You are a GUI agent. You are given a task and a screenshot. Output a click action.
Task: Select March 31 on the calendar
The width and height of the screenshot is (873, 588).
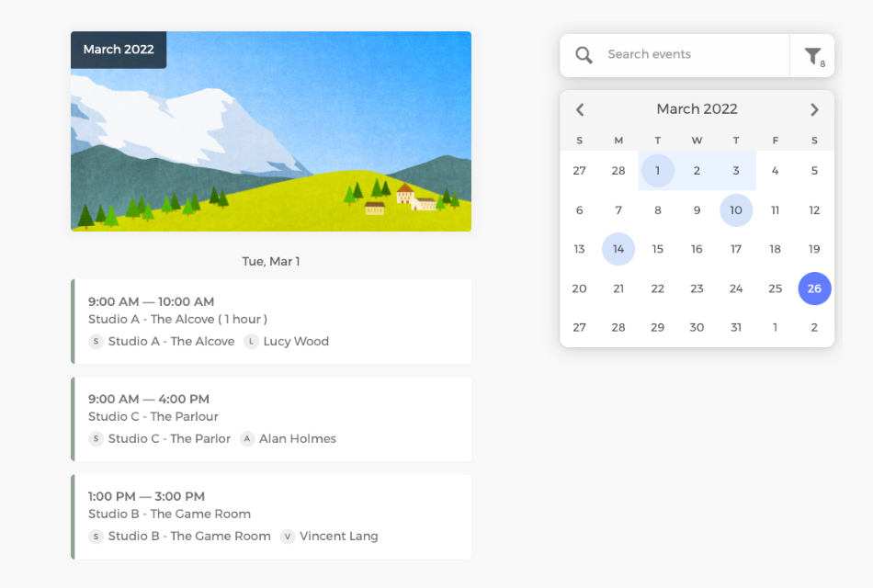pyautogui.click(x=736, y=328)
